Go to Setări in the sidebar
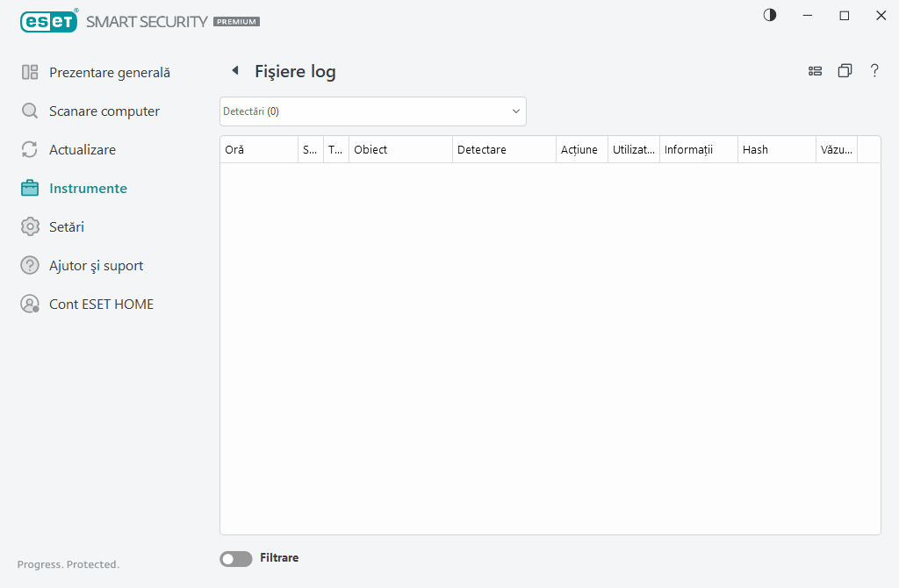 (67, 227)
